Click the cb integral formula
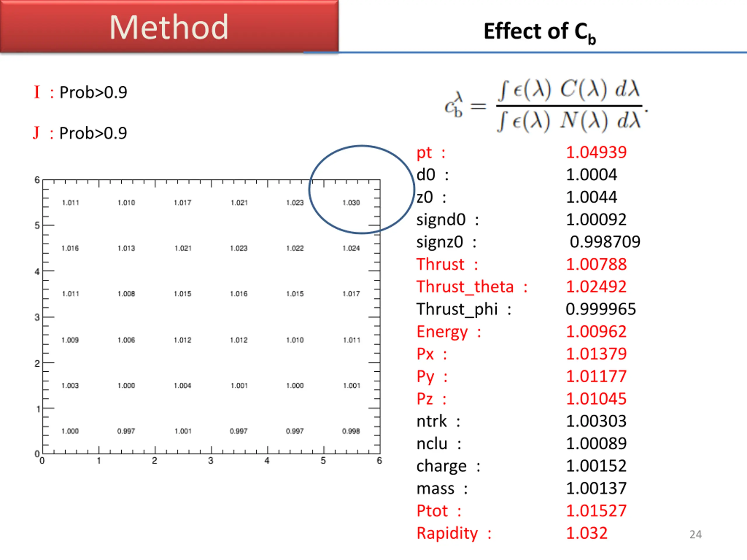 (546, 106)
